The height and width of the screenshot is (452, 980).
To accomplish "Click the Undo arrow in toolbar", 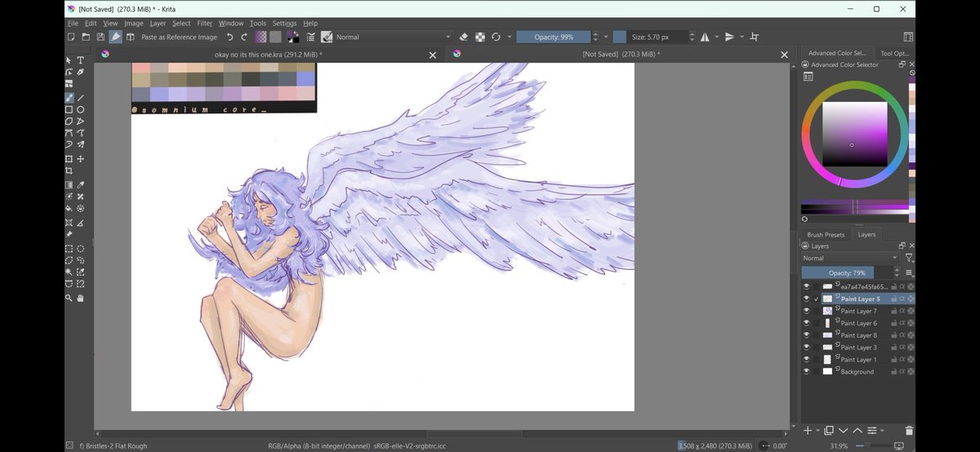I will [x=229, y=37].
